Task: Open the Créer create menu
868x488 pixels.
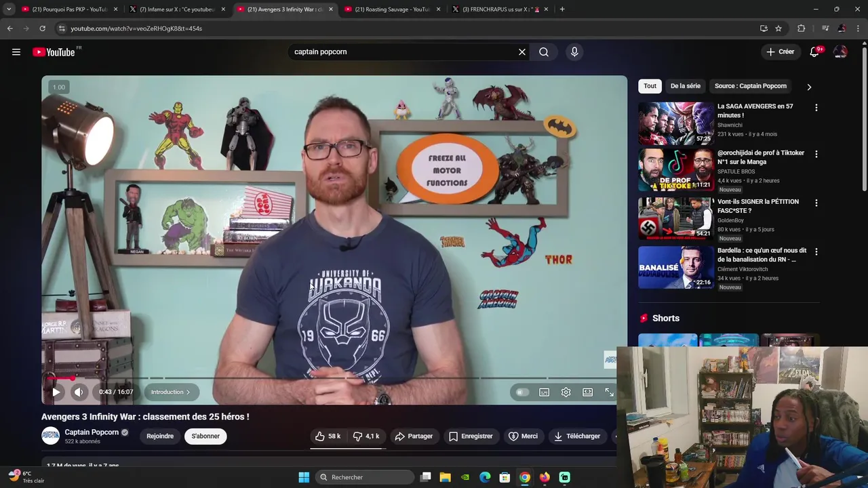Action: click(x=780, y=52)
